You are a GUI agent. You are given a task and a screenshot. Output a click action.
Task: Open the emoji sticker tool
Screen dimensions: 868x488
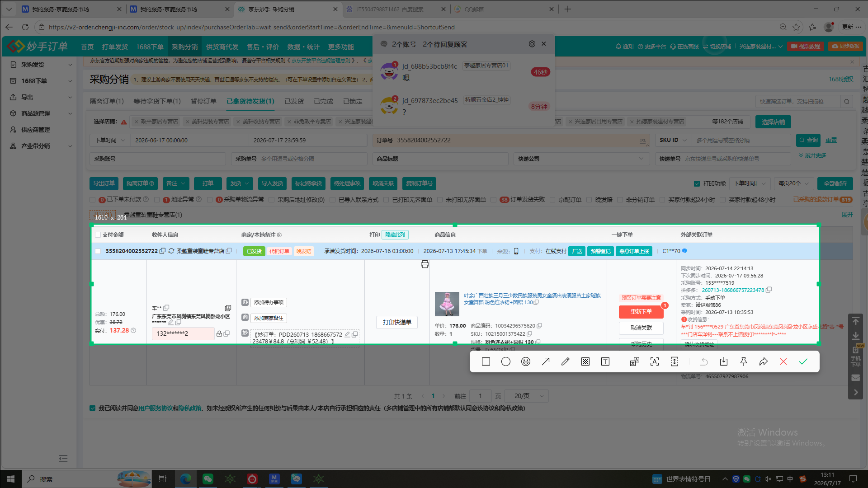[526, 361]
